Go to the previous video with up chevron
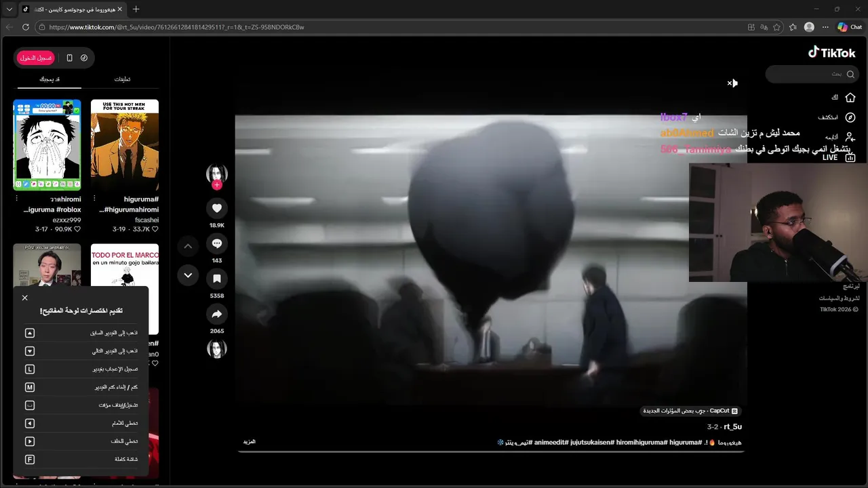The image size is (868, 488). [188, 246]
